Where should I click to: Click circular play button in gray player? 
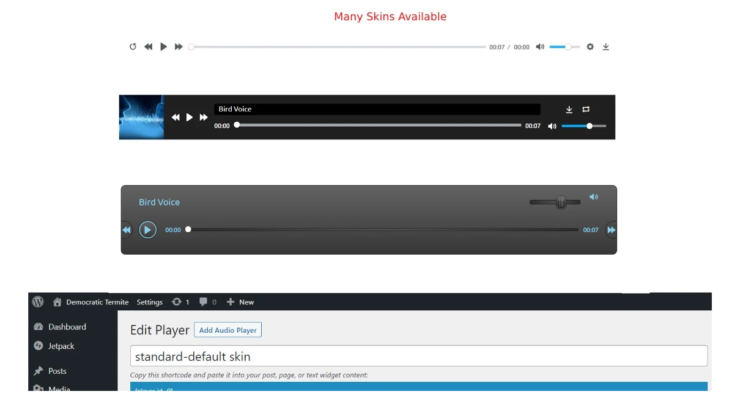click(147, 230)
